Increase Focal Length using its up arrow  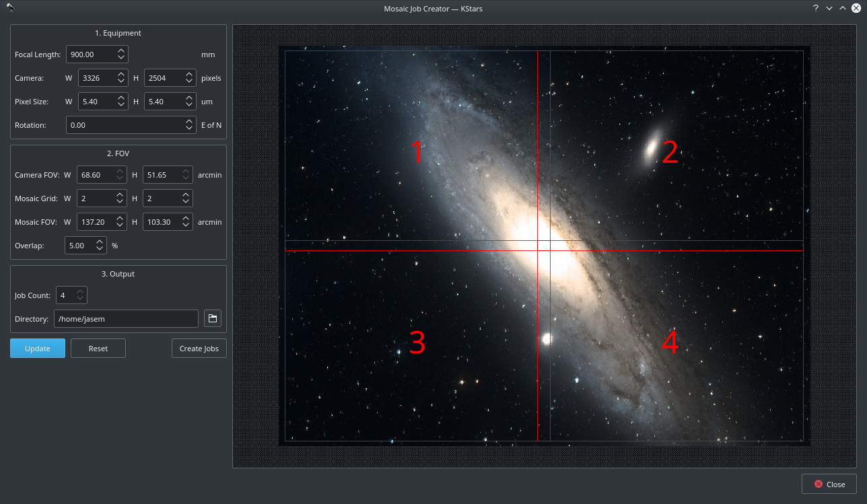(122, 50)
